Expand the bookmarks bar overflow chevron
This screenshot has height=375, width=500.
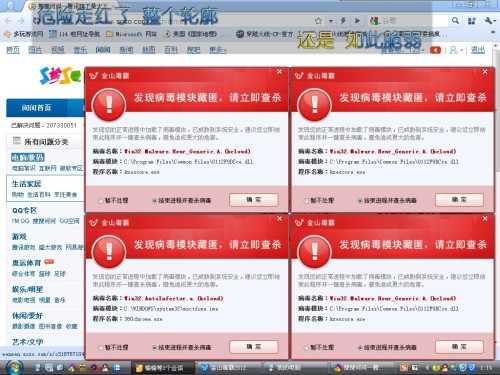(493, 32)
